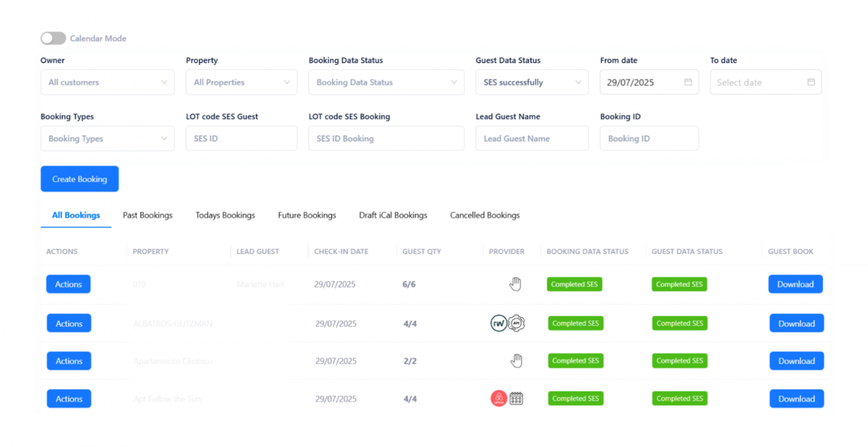
Task: Show the Cancelled Bookings tab
Action: point(485,215)
